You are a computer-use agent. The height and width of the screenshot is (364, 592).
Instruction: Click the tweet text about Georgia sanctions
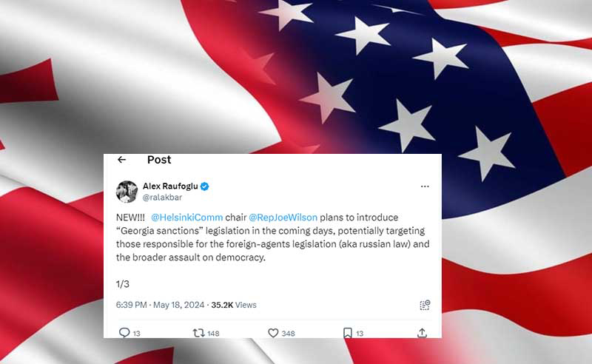272,237
